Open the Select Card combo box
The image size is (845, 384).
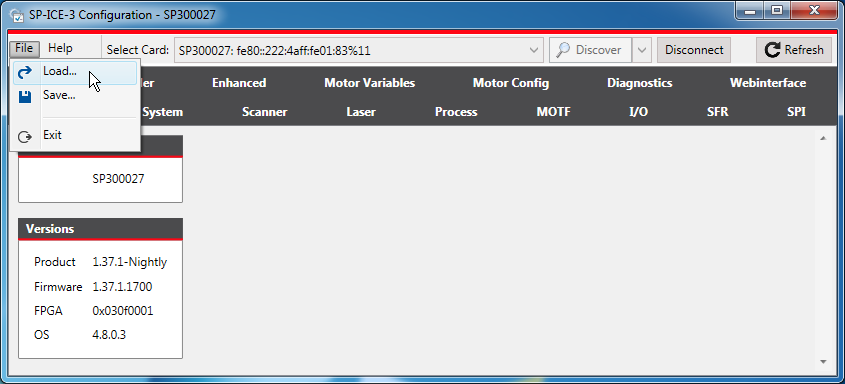point(358,50)
